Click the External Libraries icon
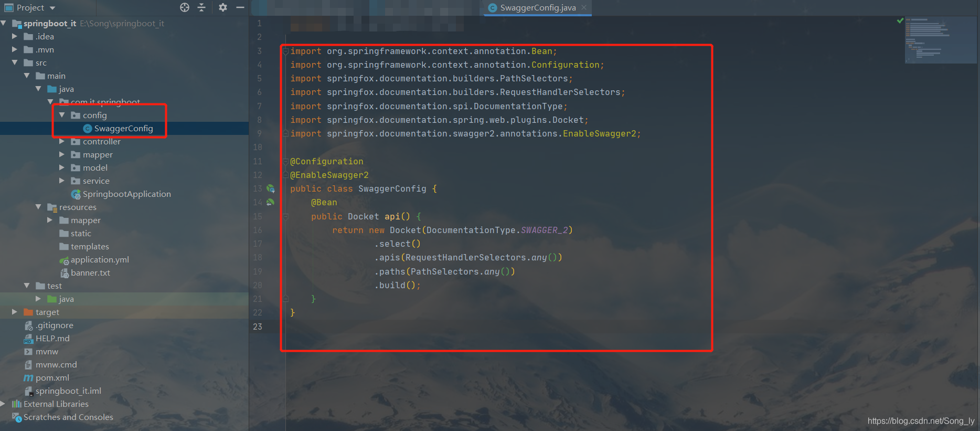Image resolution: width=980 pixels, height=431 pixels. click(x=17, y=404)
